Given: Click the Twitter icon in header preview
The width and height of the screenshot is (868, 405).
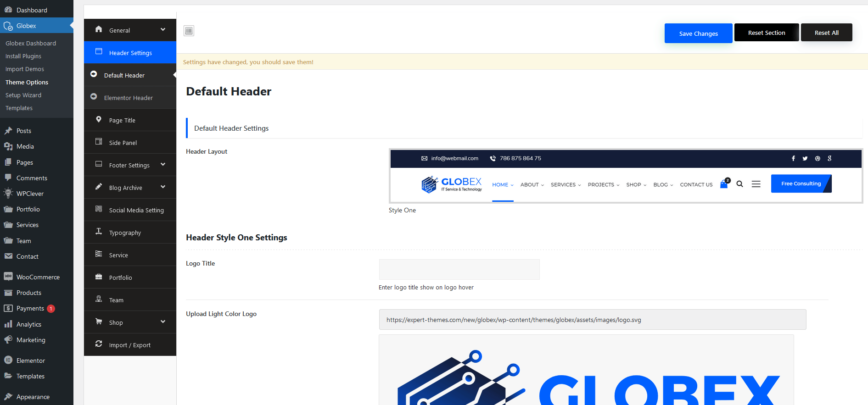Looking at the screenshot, I should coord(805,158).
